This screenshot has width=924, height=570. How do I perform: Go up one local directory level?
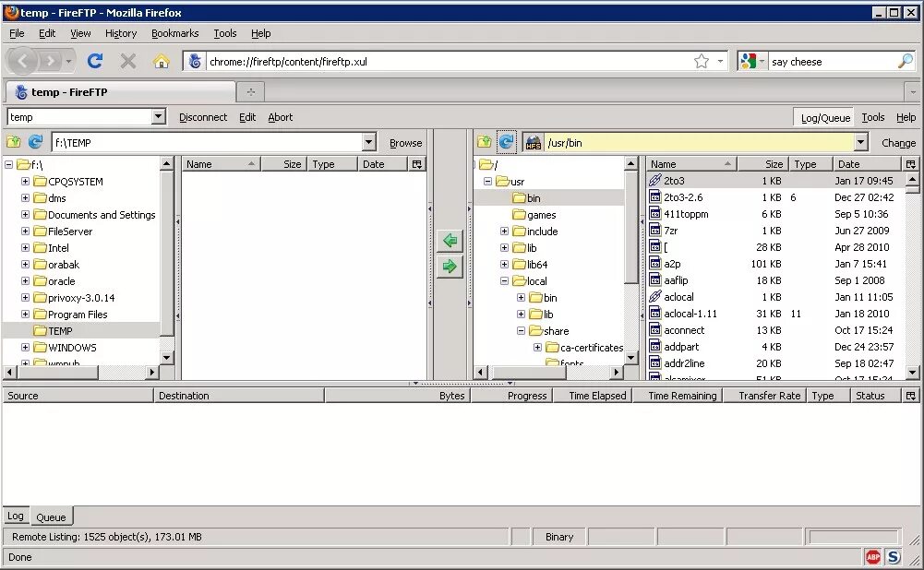pyautogui.click(x=14, y=142)
